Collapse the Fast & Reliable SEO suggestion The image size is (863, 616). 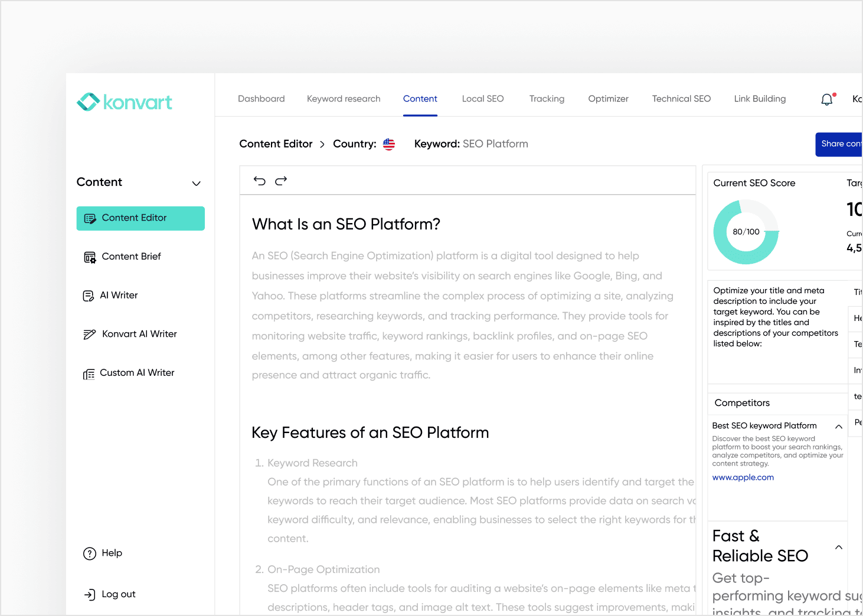point(839,547)
